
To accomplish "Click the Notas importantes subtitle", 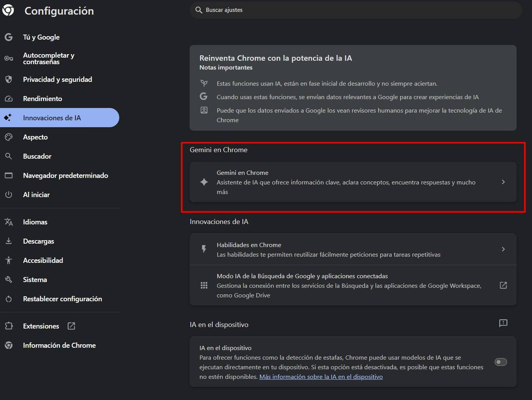I will [226, 68].
